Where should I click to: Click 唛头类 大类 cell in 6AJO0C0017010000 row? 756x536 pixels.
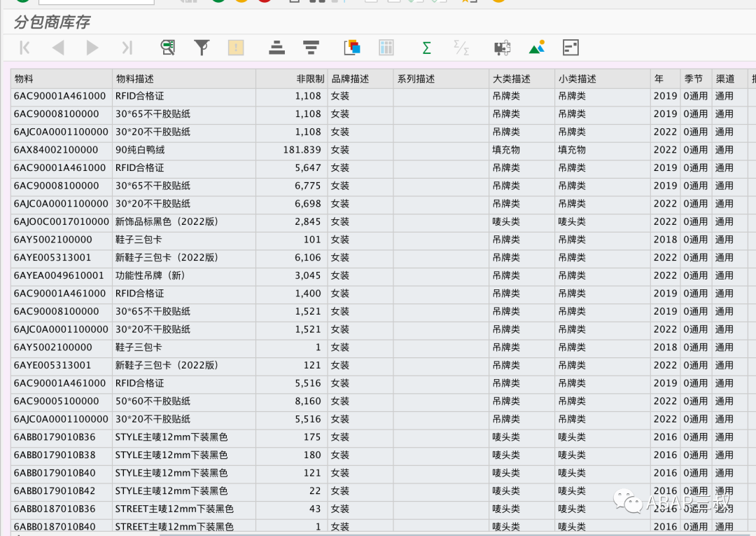tap(521, 222)
